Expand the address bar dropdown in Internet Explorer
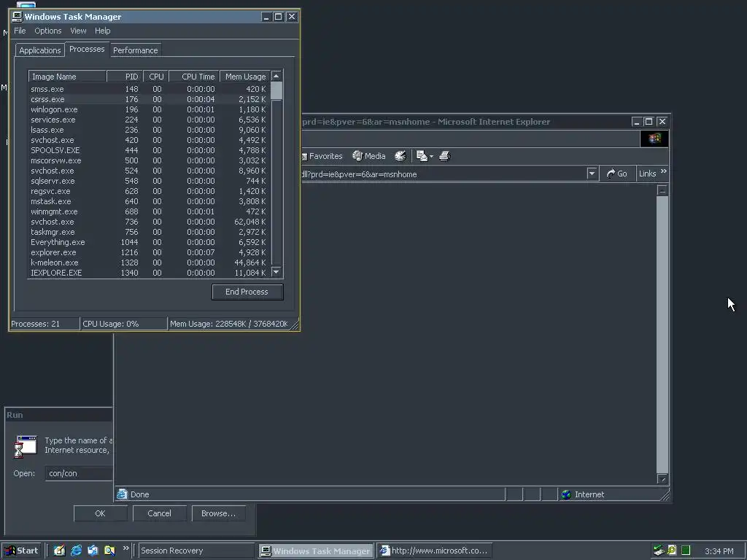The height and width of the screenshot is (560, 747). [592, 174]
